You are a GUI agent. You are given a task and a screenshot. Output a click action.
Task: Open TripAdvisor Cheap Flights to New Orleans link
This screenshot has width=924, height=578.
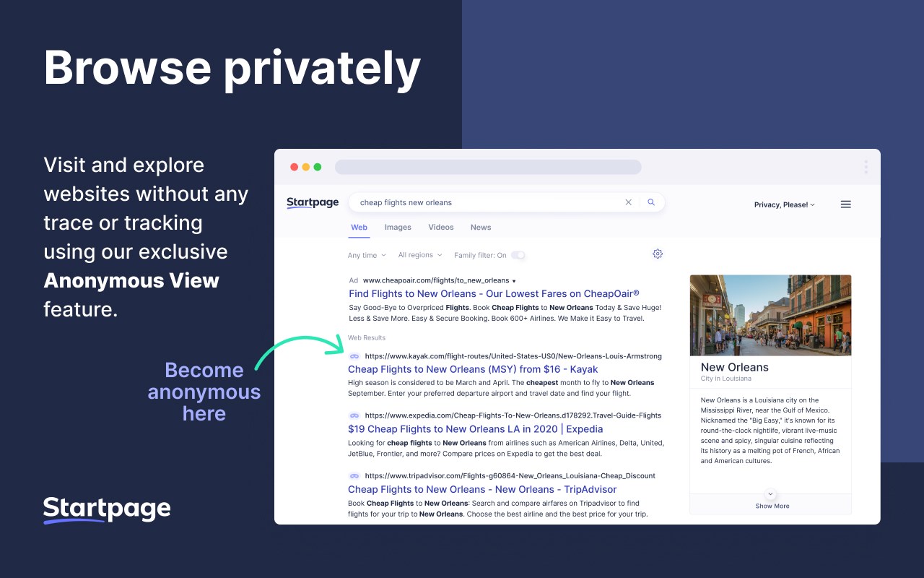click(x=482, y=489)
